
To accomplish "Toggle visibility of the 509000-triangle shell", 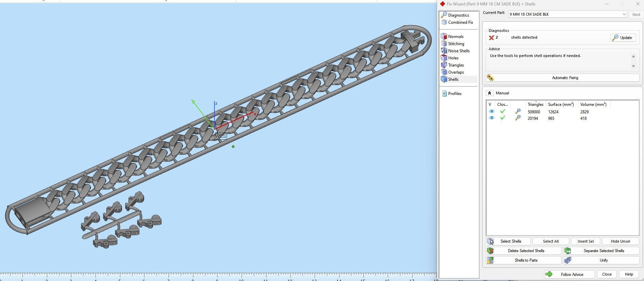I will click(x=491, y=112).
